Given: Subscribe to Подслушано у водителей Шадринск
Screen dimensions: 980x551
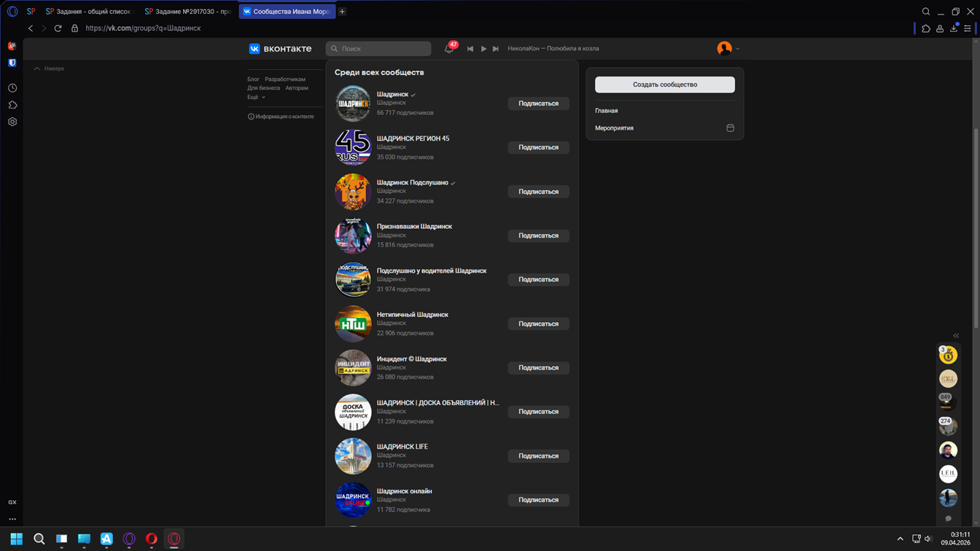Looking at the screenshot, I should [x=539, y=280].
